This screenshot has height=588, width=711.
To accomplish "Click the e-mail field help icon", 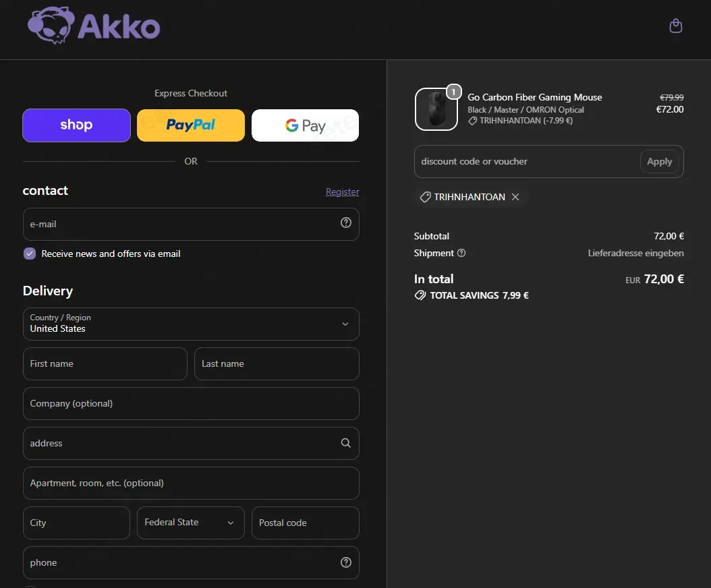I will coord(346,223).
